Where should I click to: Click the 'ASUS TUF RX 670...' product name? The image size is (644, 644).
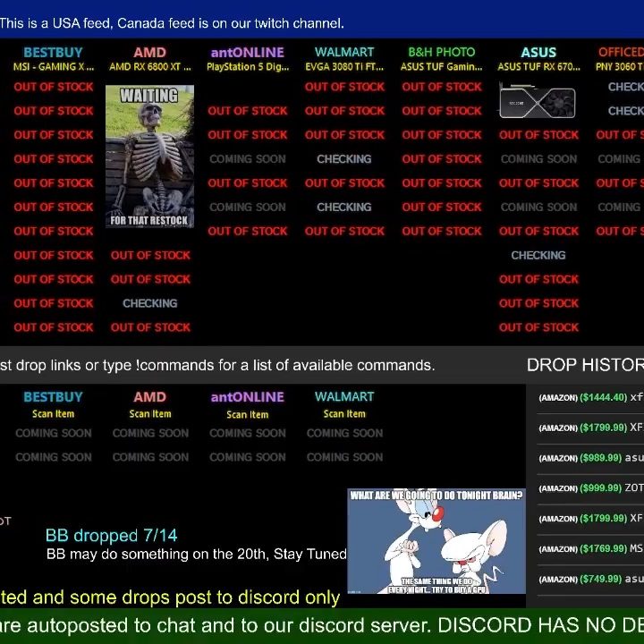pos(538,66)
